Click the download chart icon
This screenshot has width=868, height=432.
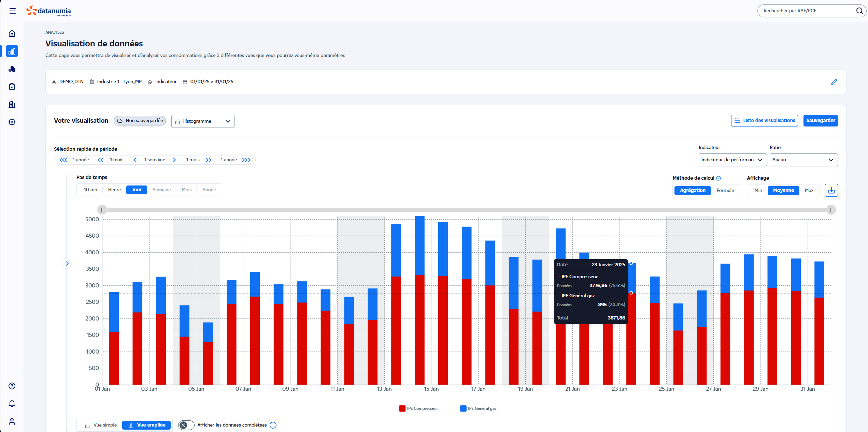pyautogui.click(x=831, y=190)
